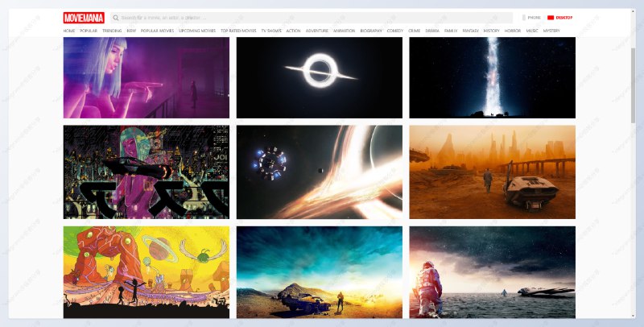Browse the Horror genre link

(x=513, y=31)
